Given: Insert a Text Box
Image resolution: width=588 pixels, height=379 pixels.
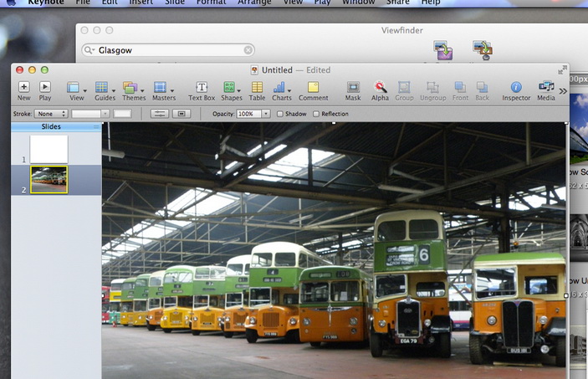Looking at the screenshot, I should coord(202,91).
